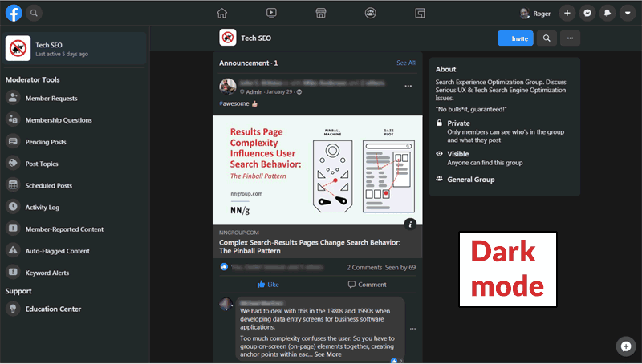The height and width of the screenshot is (364, 642).
Task: Click the Create plus icon
Action: 567,13
